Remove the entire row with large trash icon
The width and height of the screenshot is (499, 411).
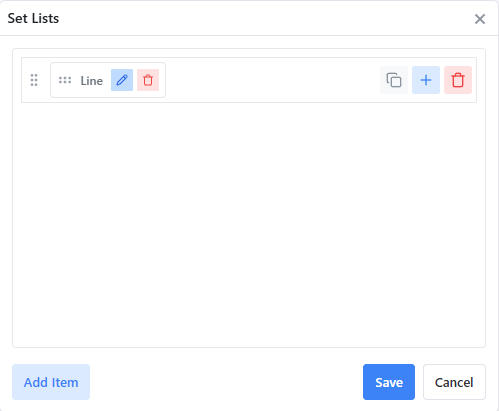pyautogui.click(x=458, y=80)
